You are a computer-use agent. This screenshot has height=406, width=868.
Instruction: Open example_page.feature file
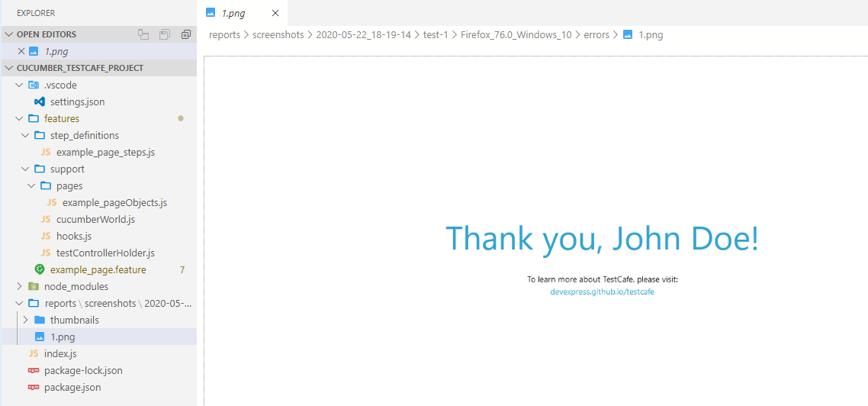(98, 269)
